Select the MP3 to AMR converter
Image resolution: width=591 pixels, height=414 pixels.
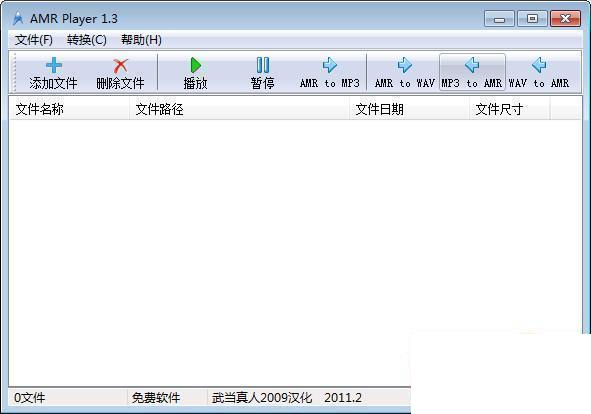click(472, 72)
